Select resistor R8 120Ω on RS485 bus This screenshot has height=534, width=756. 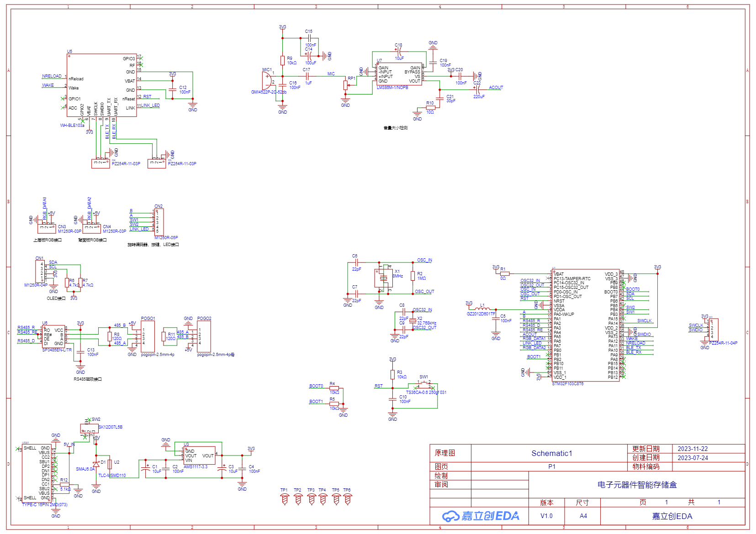pyautogui.click(x=110, y=336)
